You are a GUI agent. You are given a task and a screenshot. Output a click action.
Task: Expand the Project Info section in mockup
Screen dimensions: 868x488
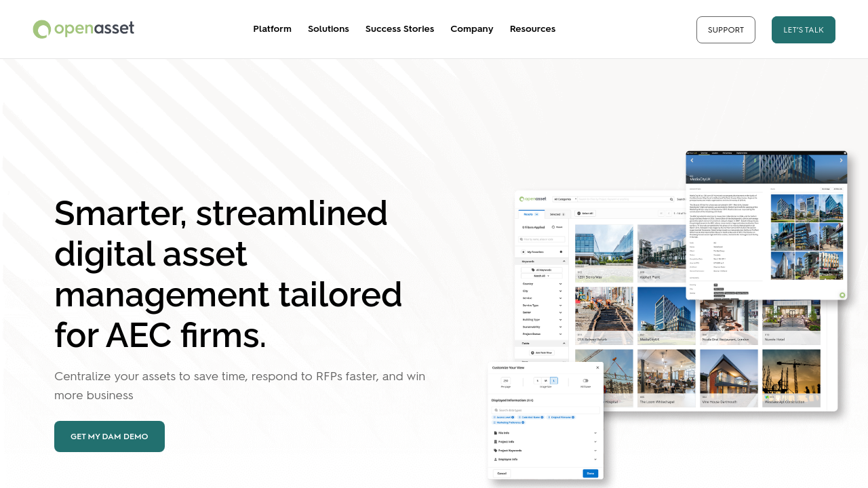coord(545,441)
